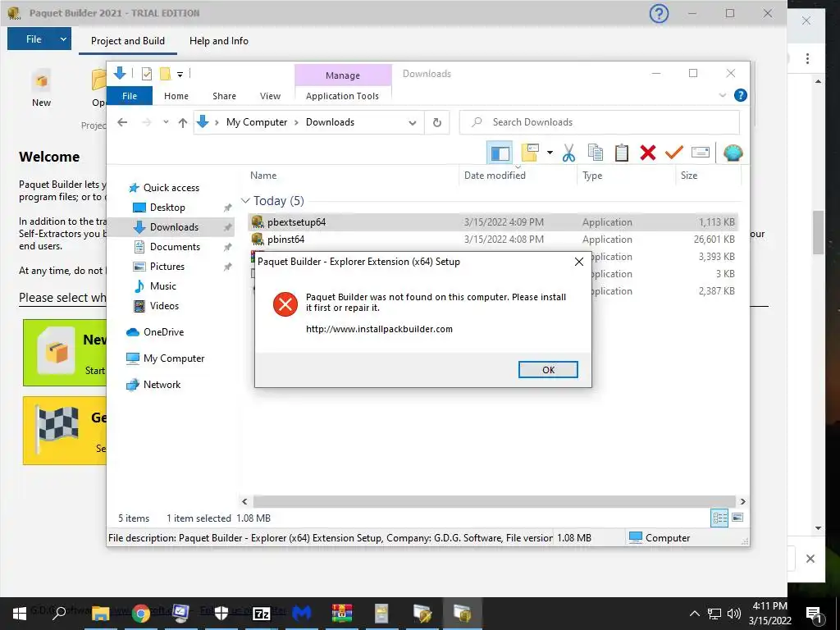The height and width of the screenshot is (630, 840).
Task: Open the folder options dropdown arrow
Action: click(x=550, y=153)
